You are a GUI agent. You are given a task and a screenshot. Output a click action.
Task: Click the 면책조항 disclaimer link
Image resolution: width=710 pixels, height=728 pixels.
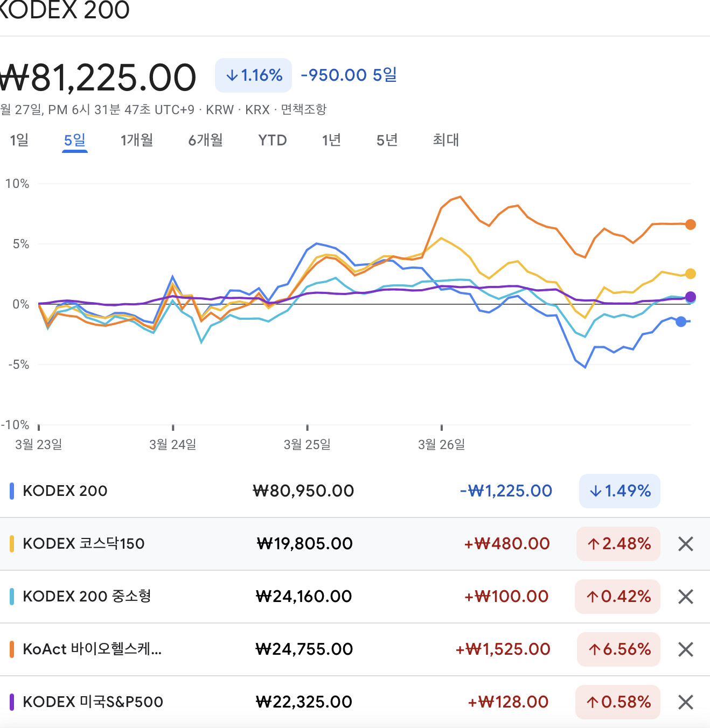[304, 110]
